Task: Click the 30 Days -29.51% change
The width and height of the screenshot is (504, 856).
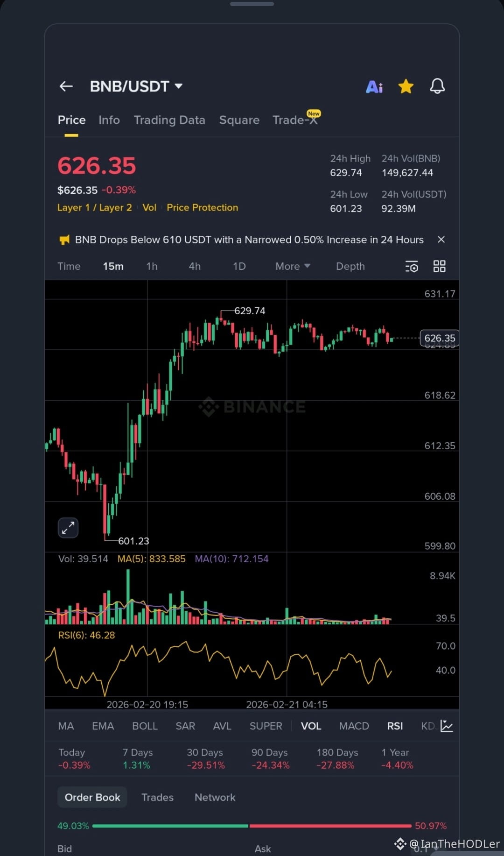Action: 206,765
